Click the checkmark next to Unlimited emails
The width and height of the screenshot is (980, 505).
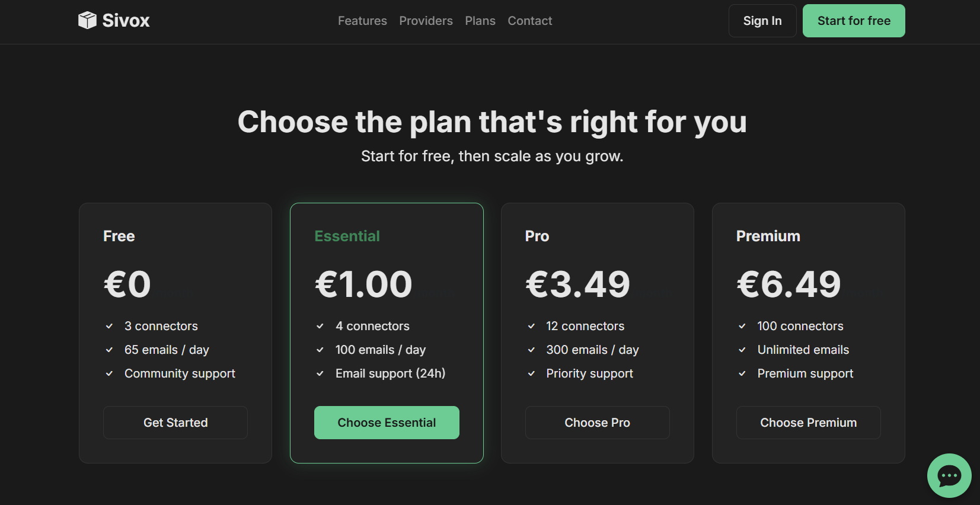742,350
